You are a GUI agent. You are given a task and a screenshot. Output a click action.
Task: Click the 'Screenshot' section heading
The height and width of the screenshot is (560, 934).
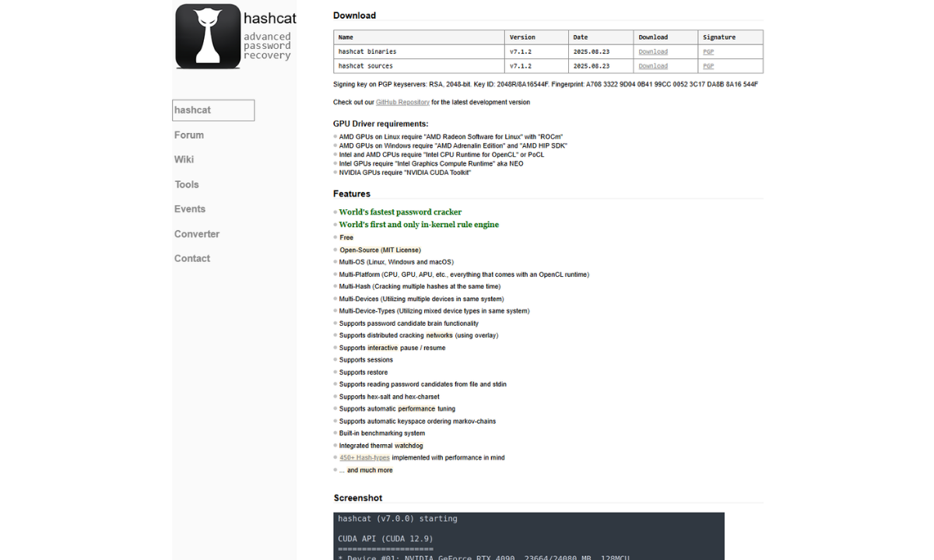tap(358, 498)
